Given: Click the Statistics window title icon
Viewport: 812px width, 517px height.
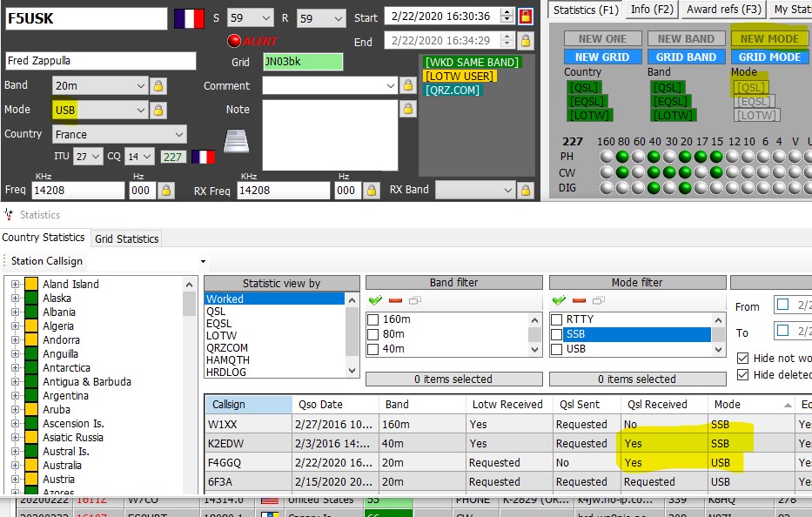Looking at the screenshot, I should click(9, 214).
